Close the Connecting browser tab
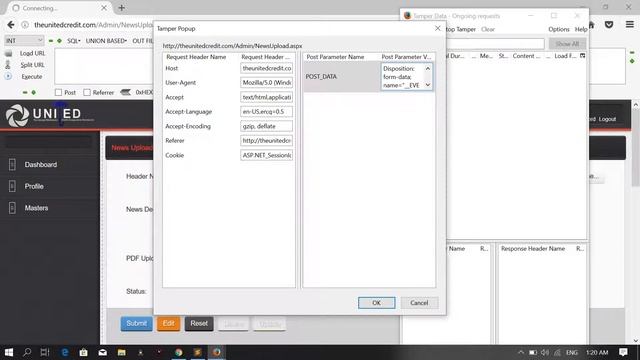This screenshot has width=640, height=360. click(x=104, y=8)
